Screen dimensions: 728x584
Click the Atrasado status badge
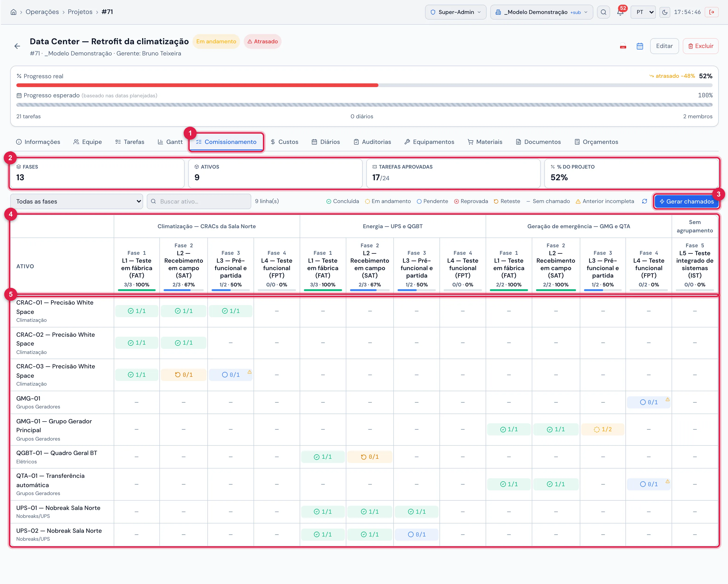[x=262, y=41]
